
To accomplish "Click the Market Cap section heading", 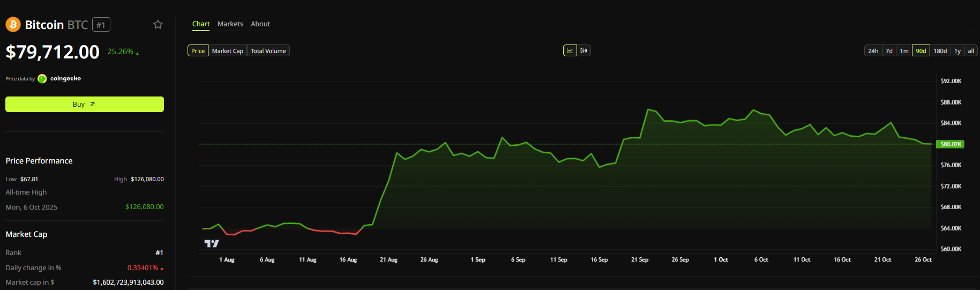I will click(26, 234).
